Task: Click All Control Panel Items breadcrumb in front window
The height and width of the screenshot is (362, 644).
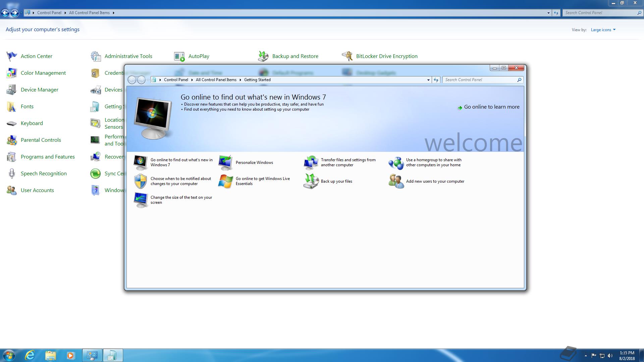Action: point(216,80)
